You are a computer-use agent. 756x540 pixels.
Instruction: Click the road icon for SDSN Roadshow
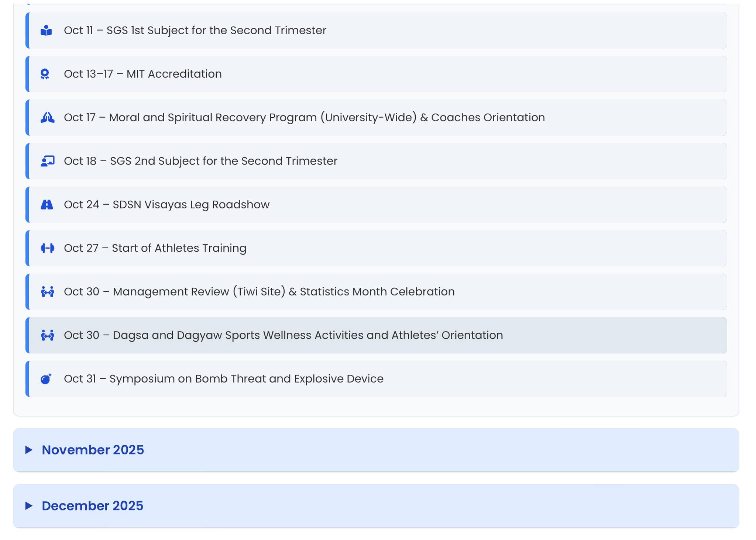coord(47,205)
